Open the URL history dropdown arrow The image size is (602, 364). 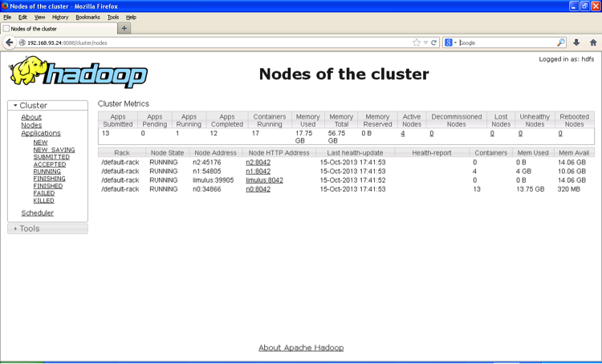click(425, 42)
